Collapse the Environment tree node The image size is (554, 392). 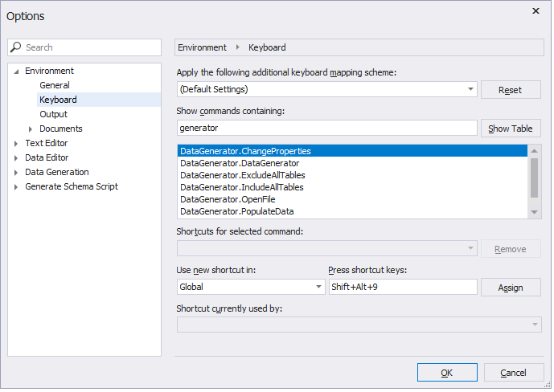tap(16, 71)
